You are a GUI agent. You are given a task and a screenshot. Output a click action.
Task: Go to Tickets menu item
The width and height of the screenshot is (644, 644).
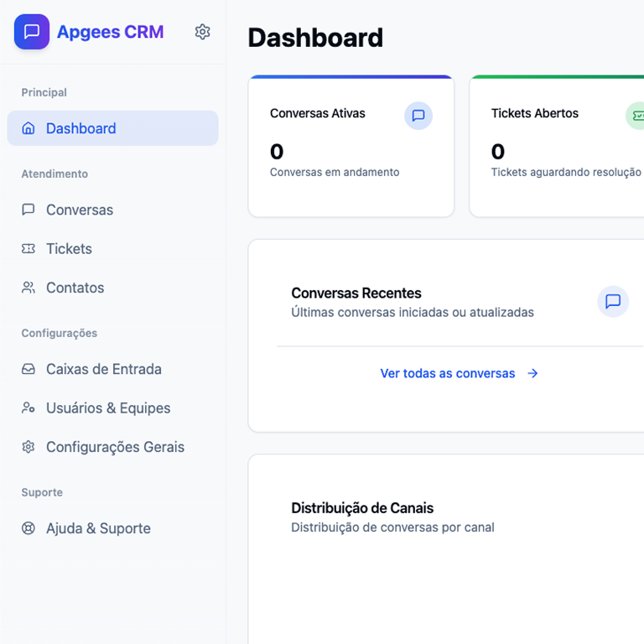click(x=112, y=248)
